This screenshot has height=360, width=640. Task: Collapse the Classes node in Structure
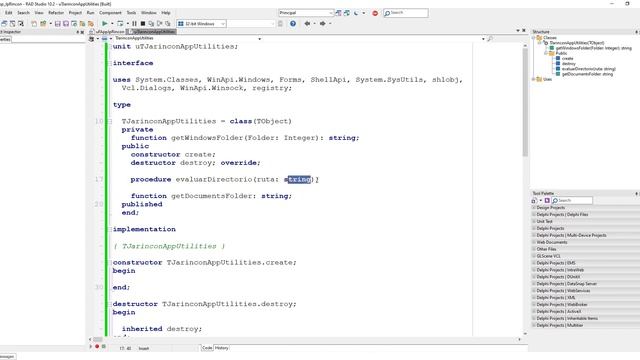pos(534,38)
